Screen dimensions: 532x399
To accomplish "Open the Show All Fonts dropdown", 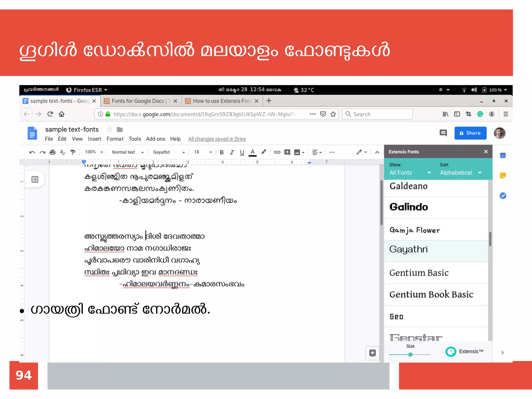I will coord(410,173).
